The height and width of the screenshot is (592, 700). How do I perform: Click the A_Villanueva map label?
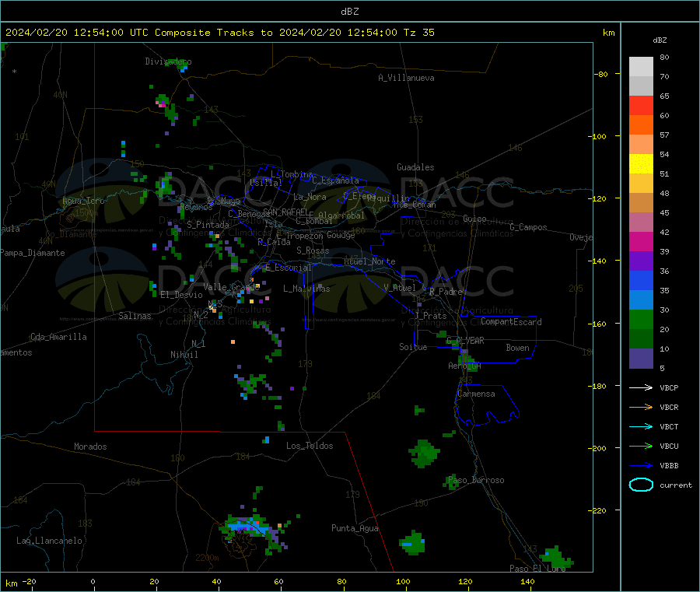(x=406, y=78)
